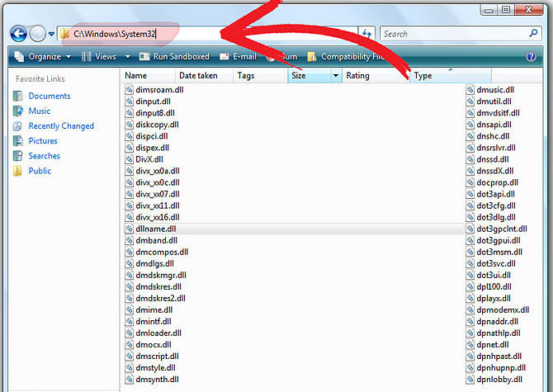Select the file diskcopy.dll
The width and height of the screenshot is (553, 392).
pyautogui.click(x=158, y=125)
